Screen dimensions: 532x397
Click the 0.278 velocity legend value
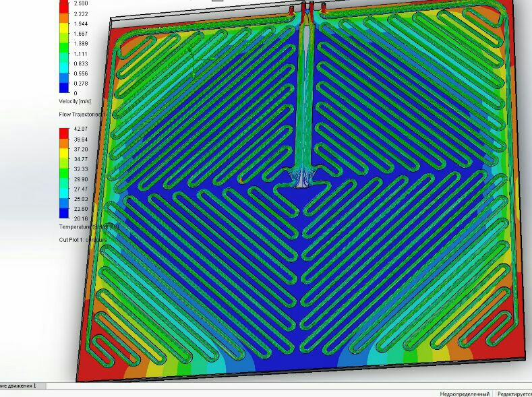[81, 84]
